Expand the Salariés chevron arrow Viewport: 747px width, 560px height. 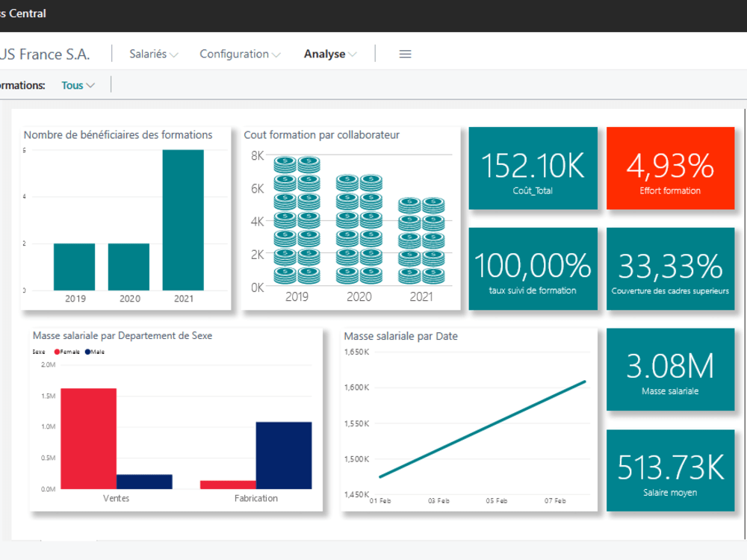pos(174,55)
